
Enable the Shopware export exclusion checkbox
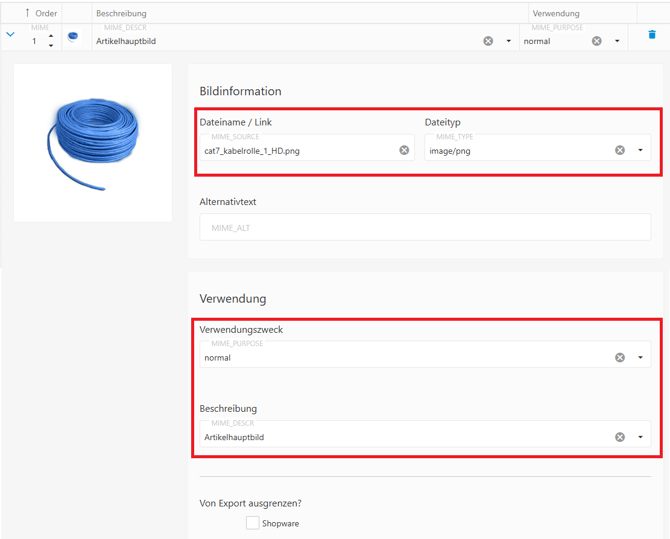click(252, 523)
